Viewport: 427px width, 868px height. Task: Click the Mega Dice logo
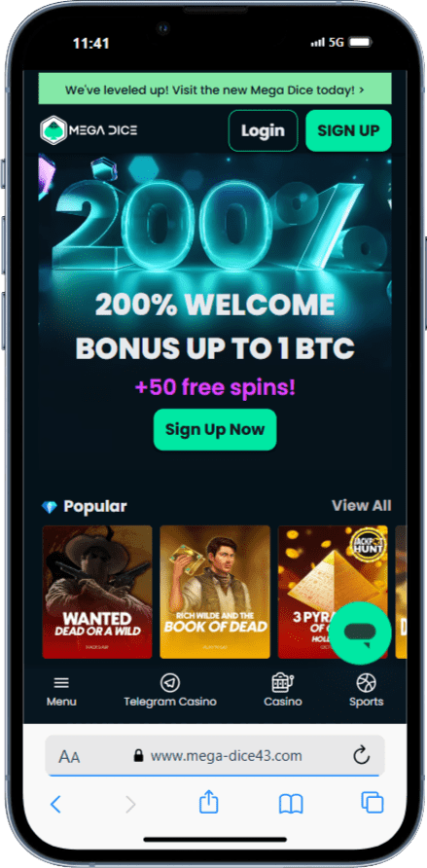[x=89, y=130]
